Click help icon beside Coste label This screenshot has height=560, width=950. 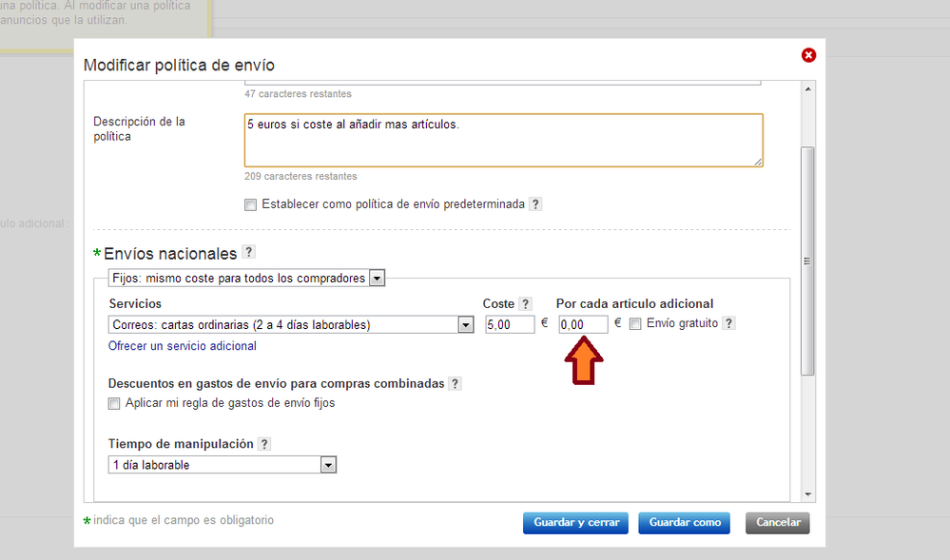point(526,304)
